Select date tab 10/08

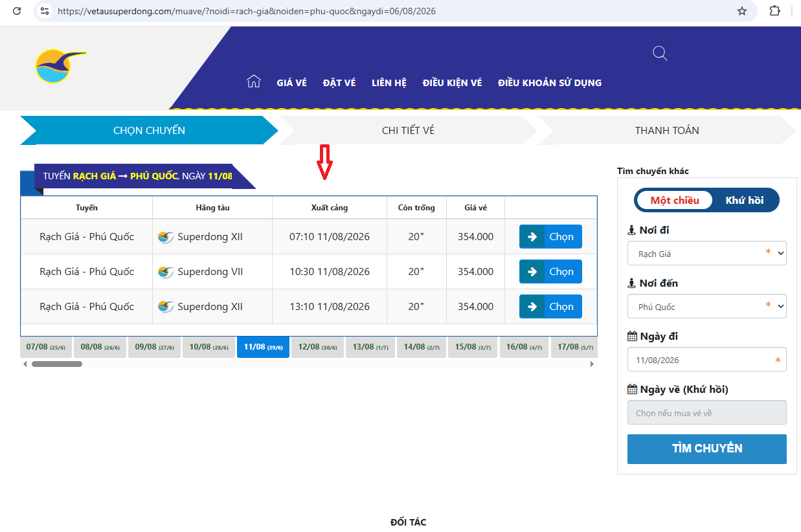pyautogui.click(x=209, y=347)
